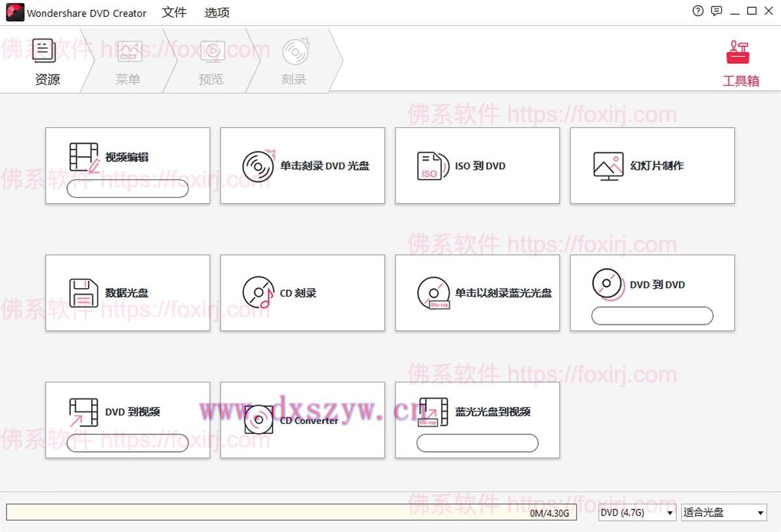Screen dimensions: 781x532
Task: Select the 蓝光光盘到视频 label
Action: coord(493,412)
